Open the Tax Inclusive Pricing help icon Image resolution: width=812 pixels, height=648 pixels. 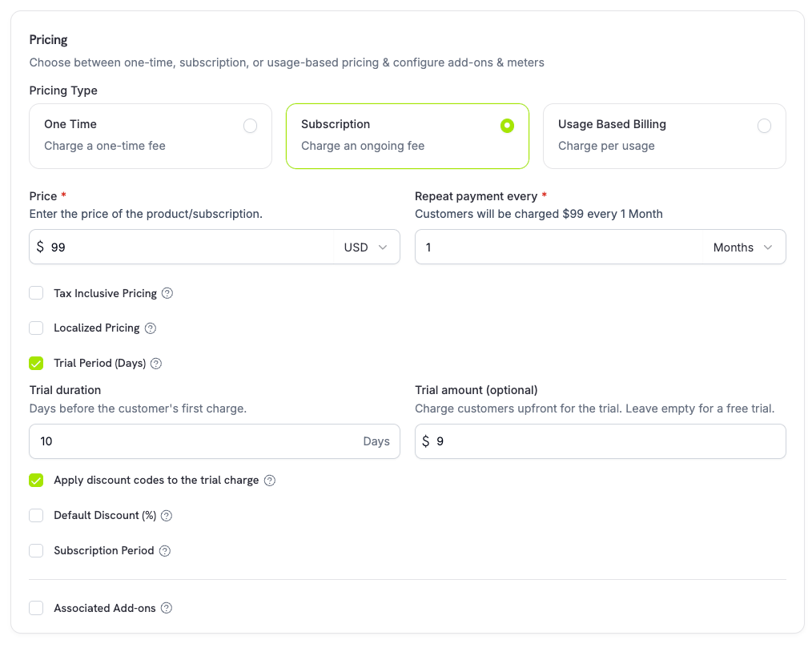click(x=167, y=293)
